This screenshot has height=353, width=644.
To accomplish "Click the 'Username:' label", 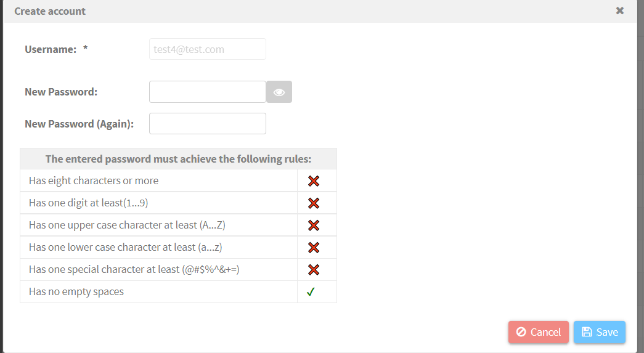I will click(x=51, y=49).
